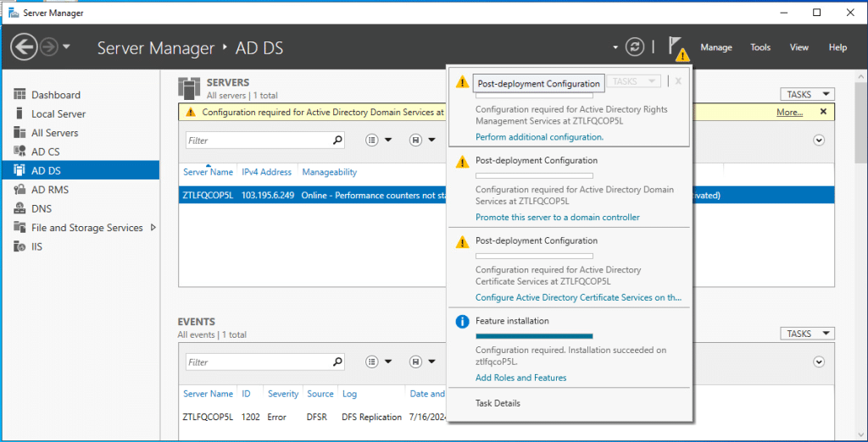This screenshot has width=868, height=442.
Task: Sort by Server Name column in Servers
Action: 209,172
